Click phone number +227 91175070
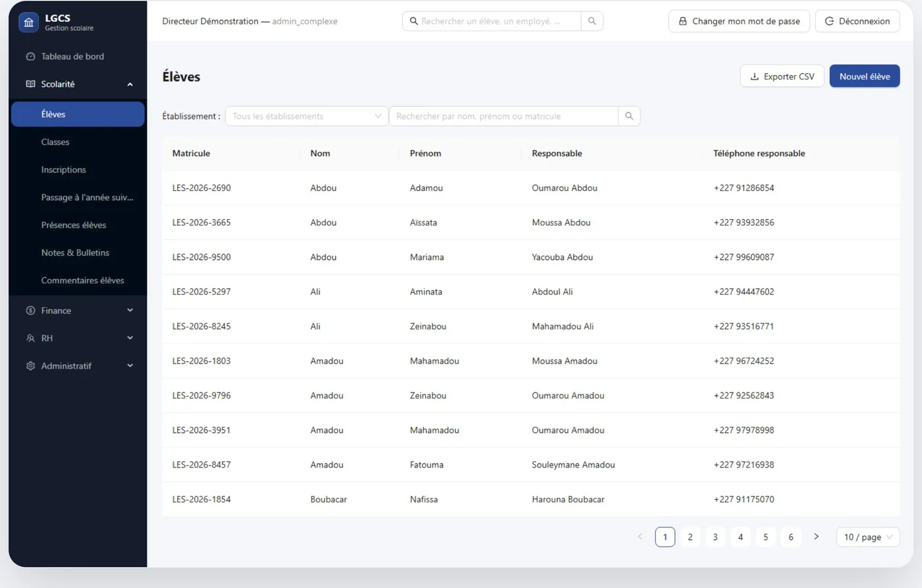The image size is (922, 588). (x=744, y=499)
